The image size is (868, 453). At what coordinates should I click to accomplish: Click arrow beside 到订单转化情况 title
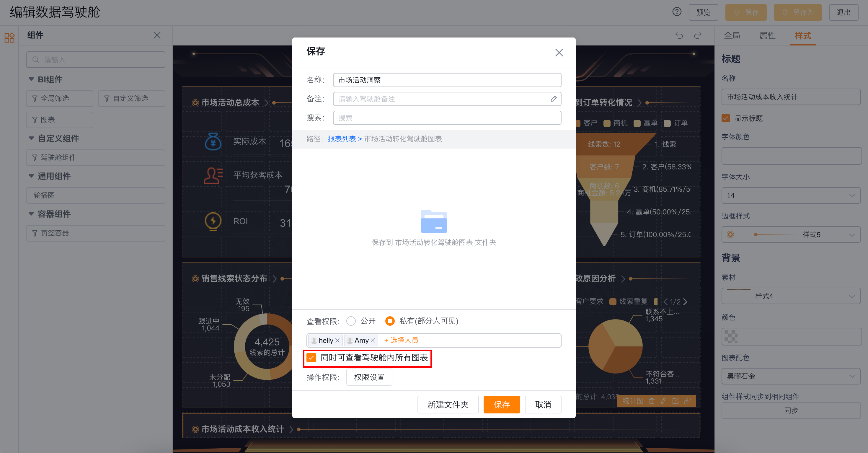point(639,102)
